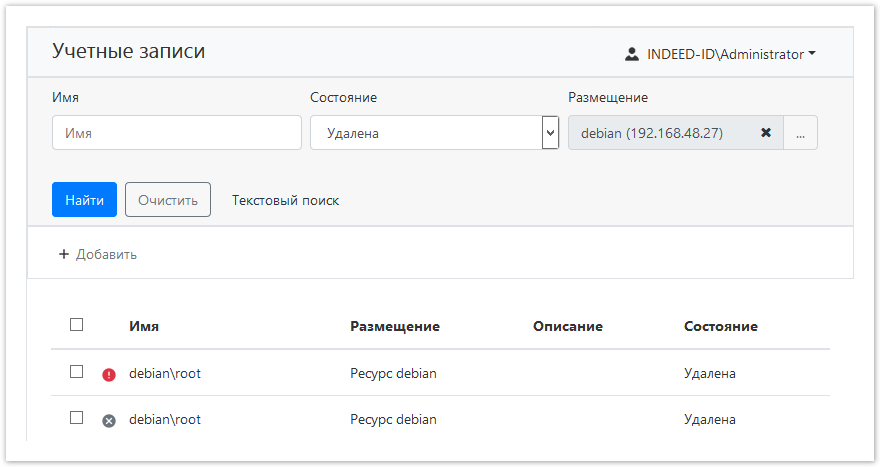
Task: Click the user profile icon
Action: pyautogui.click(x=631, y=54)
